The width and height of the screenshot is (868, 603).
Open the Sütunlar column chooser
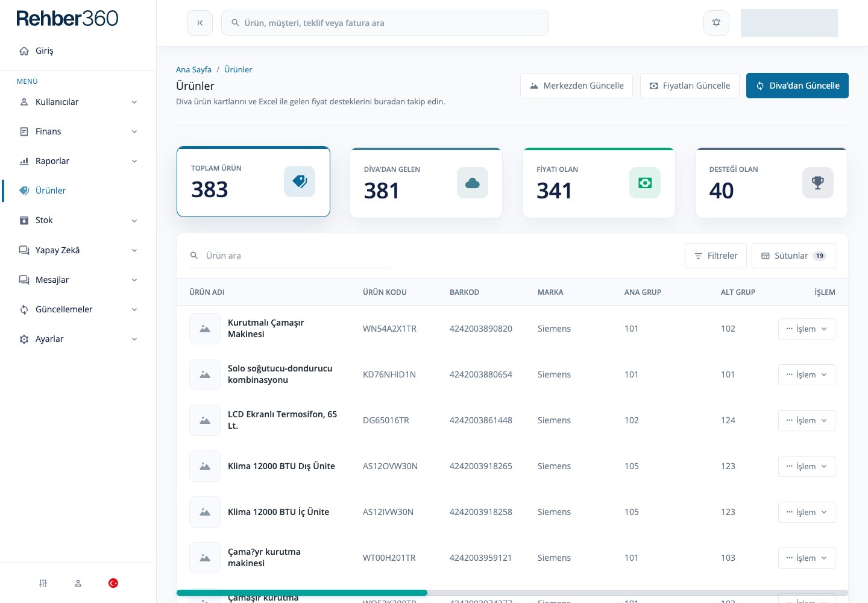(x=793, y=256)
